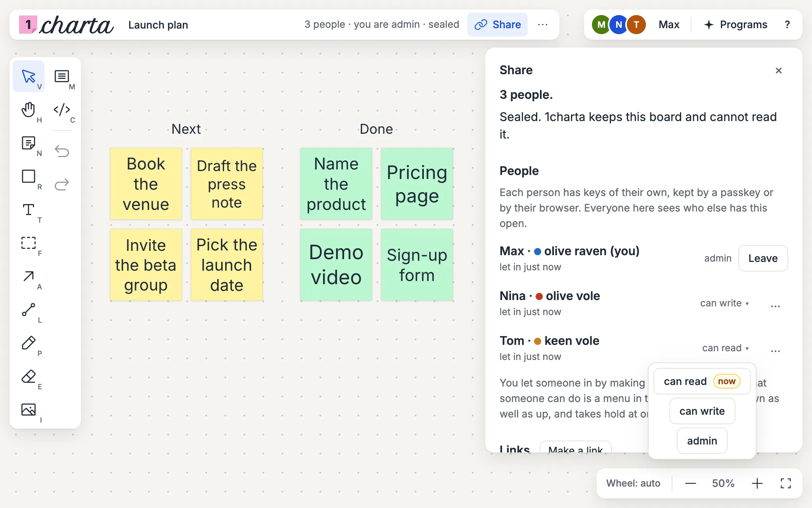Open more options for Nina
The width and height of the screenshot is (812, 508).
pos(776,306)
